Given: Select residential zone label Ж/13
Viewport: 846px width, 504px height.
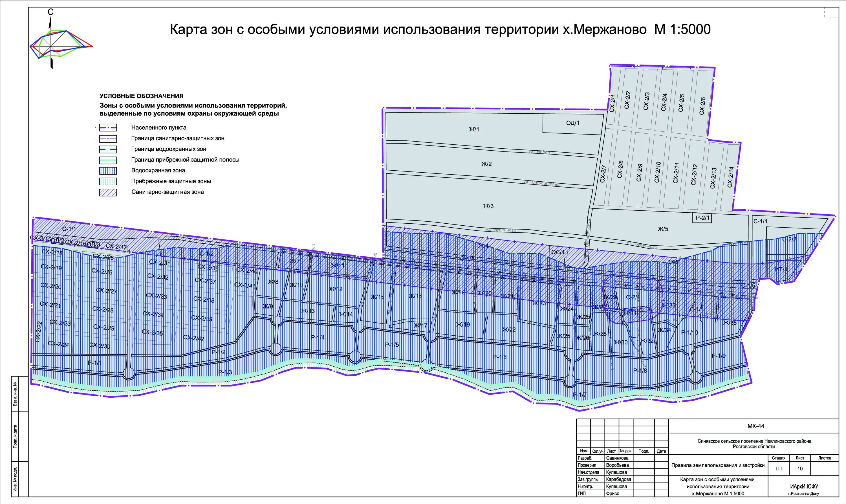Looking at the screenshot, I should pyautogui.click(x=308, y=311).
